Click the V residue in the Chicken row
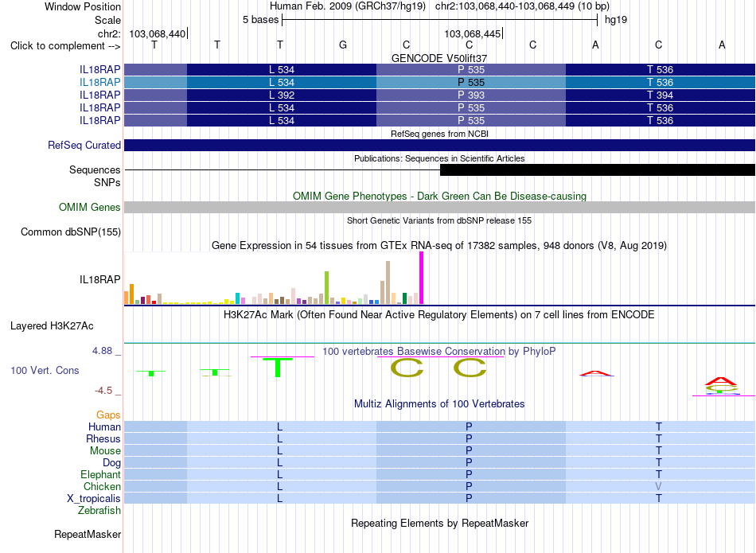The height and width of the screenshot is (553, 756). click(659, 486)
